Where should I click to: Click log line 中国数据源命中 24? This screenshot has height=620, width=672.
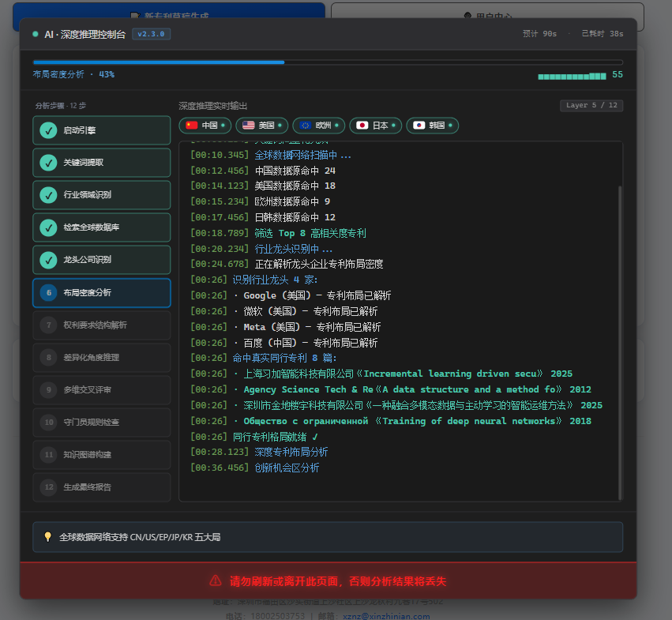tap(263, 171)
